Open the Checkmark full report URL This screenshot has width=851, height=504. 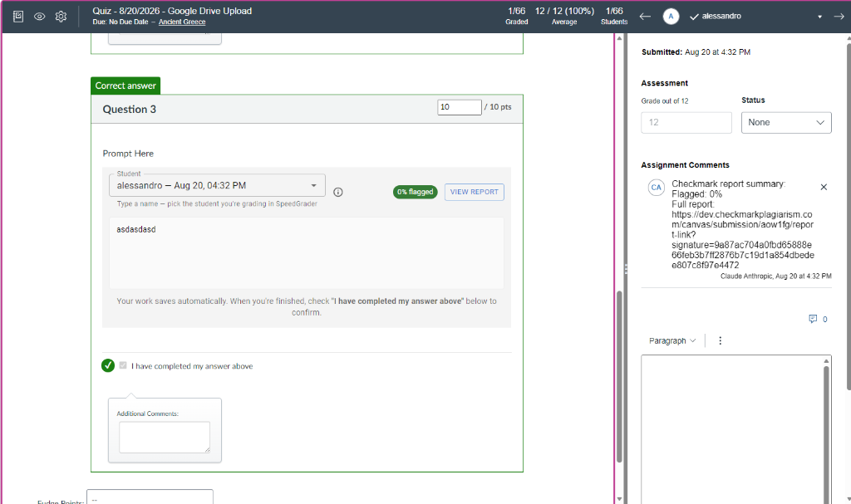[742, 240]
